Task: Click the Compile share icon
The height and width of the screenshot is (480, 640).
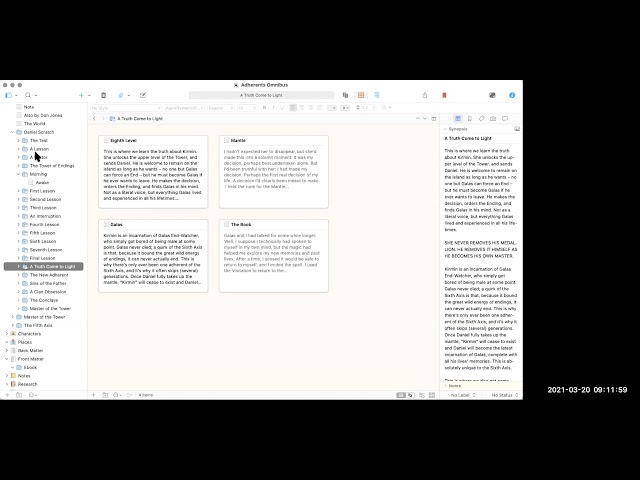Action: (424, 95)
